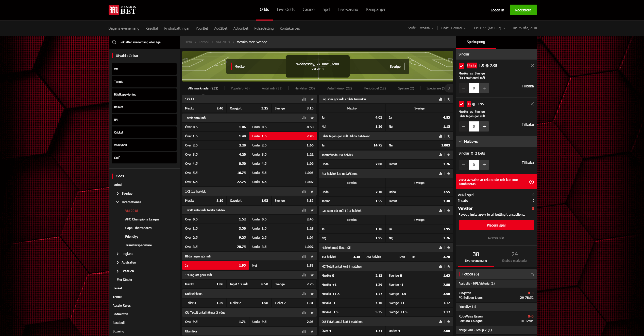This screenshot has height=336, width=644.
Task: Click the MansionBet logo
Action: [x=122, y=10]
